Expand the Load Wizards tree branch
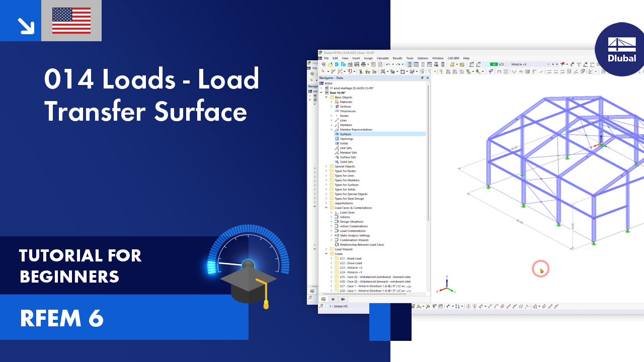The height and width of the screenshot is (362, 644). coord(326,249)
